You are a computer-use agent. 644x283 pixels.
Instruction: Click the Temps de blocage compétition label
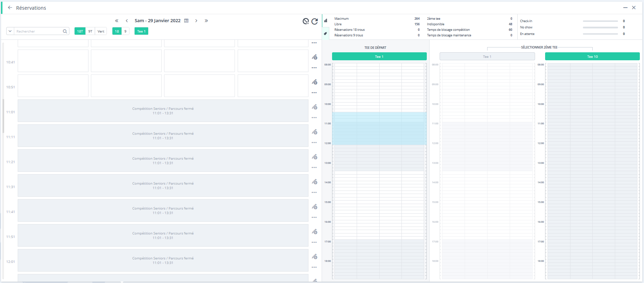click(448, 30)
